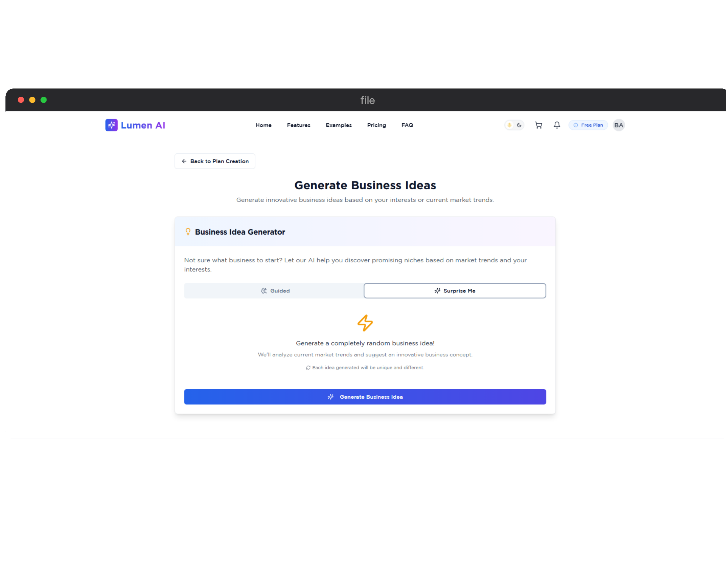This screenshot has width=726, height=588.
Task: Click the orange lightning bolt icon
Action: click(365, 323)
